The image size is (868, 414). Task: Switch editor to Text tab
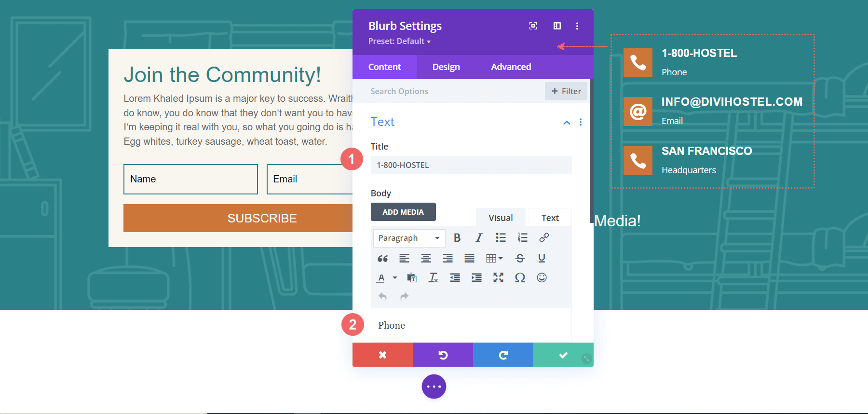point(550,218)
